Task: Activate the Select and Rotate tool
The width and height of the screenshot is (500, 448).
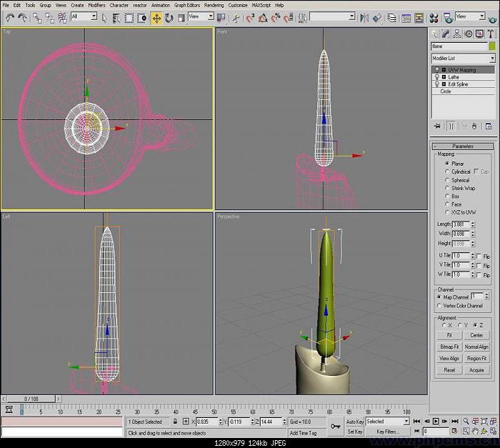Action: (x=169, y=18)
